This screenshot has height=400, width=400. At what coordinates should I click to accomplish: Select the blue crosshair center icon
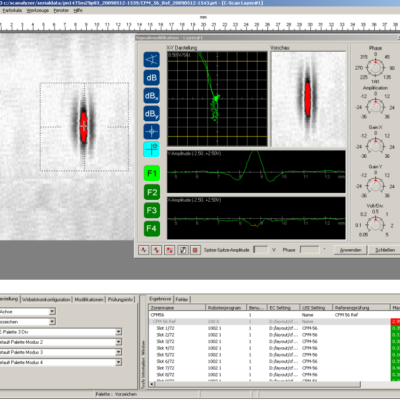[x=152, y=132]
